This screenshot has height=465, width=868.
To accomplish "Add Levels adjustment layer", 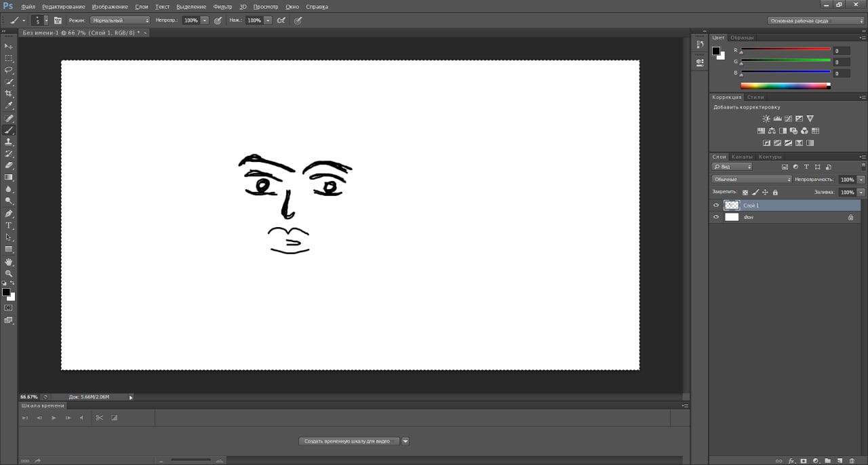I will pyautogui.click(x=777, y=119).
